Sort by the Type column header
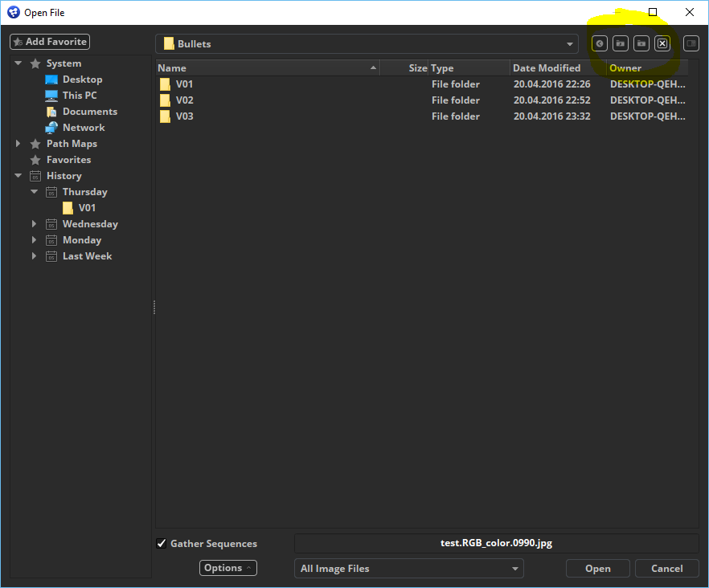 (x=469, y=68)
